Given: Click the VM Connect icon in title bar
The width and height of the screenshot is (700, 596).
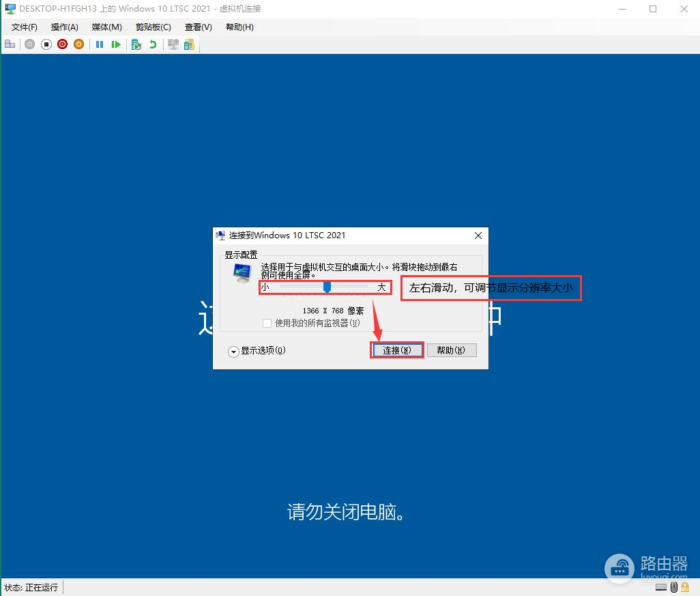Looking at the screenshot, I should [x=10, y=8].
